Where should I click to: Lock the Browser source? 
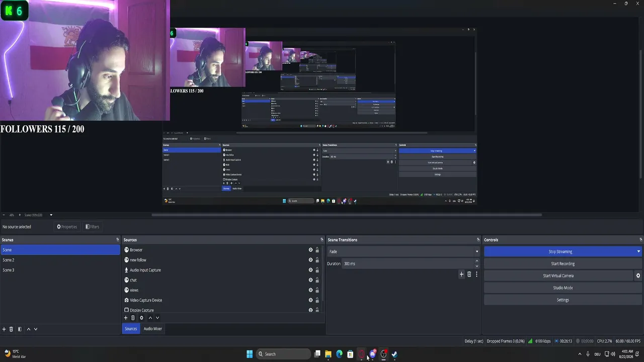317,250
